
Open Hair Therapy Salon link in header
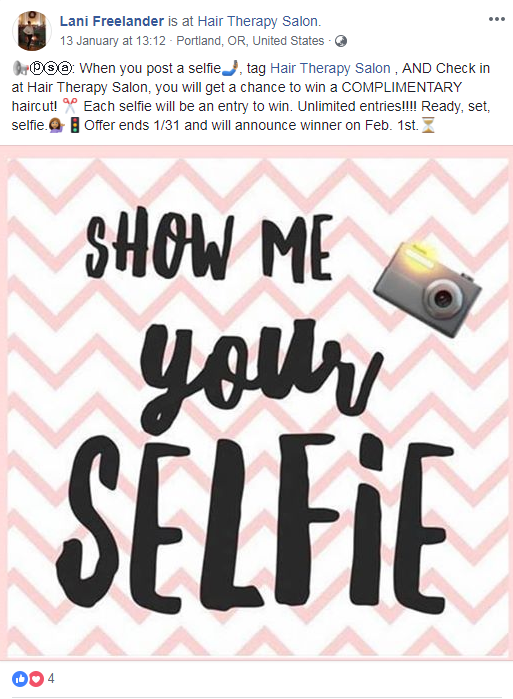tap(258, 21)
